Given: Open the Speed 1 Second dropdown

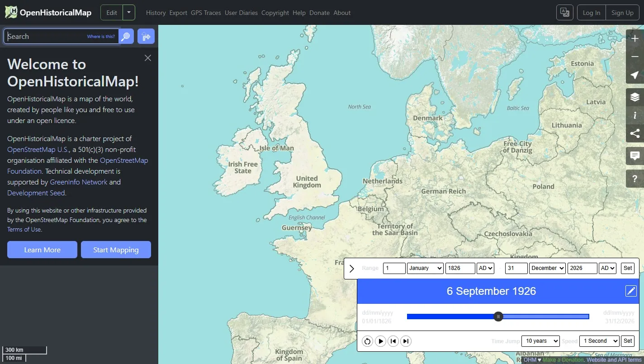Looking at the screenshot, I should (x=599, y=341).
